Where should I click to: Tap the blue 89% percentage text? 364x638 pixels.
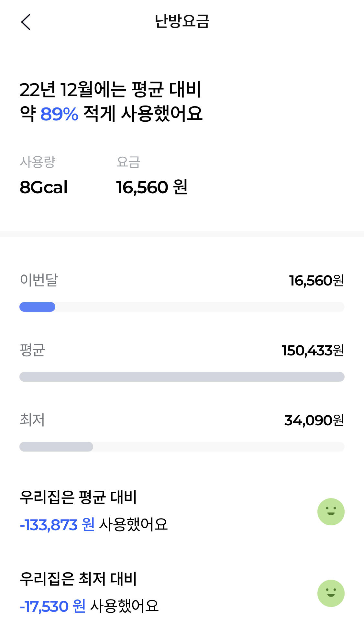(x=59, y=114)
